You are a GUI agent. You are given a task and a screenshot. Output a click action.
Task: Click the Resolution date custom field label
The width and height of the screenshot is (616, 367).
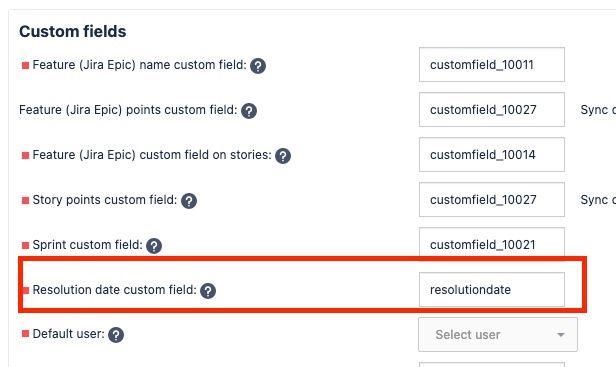pos(114,290)
